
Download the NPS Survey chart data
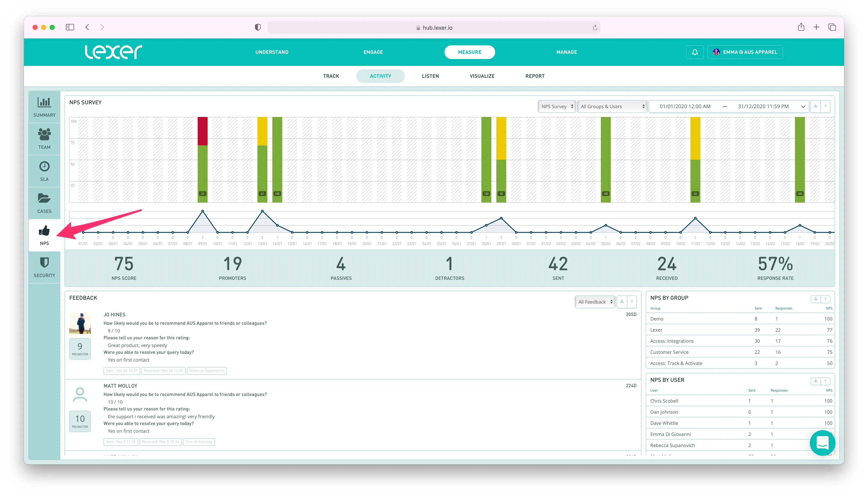(x=815, y=106)
